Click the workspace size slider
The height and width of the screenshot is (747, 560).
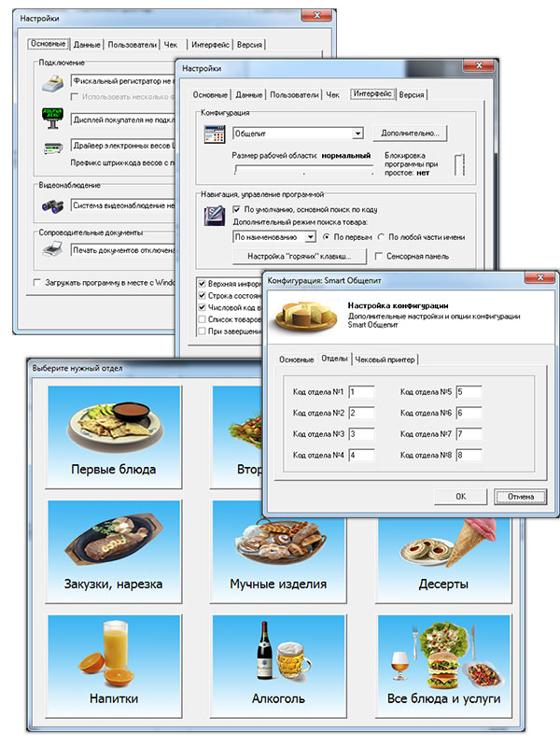pos(299,170)
